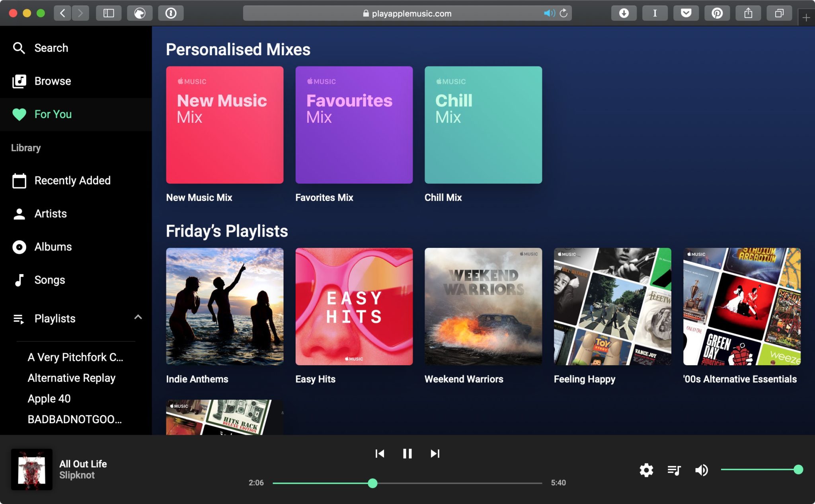Open the Chill Mix cover

click(x=483, y=125)
